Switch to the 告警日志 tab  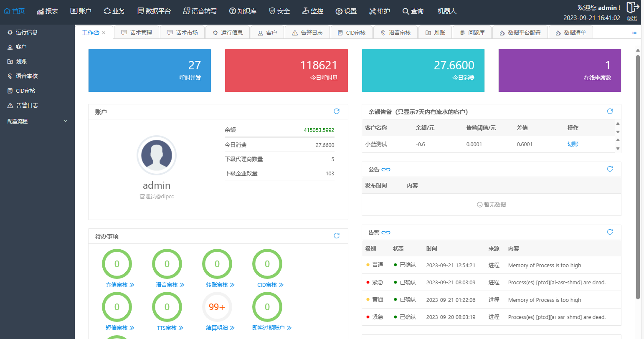(x=307, y=33)
